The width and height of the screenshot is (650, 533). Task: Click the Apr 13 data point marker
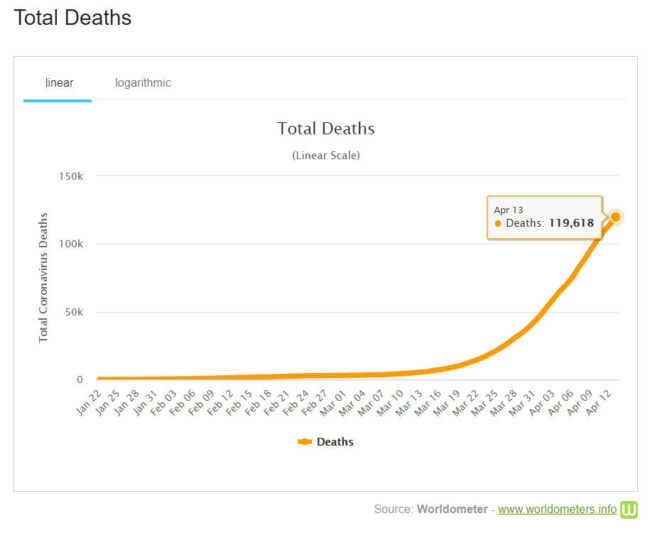point(616,217)
